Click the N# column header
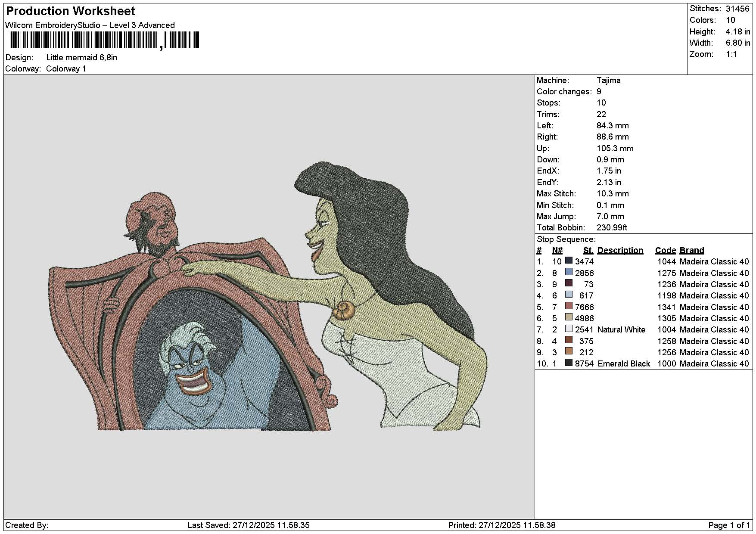 (x=557, y=250)
